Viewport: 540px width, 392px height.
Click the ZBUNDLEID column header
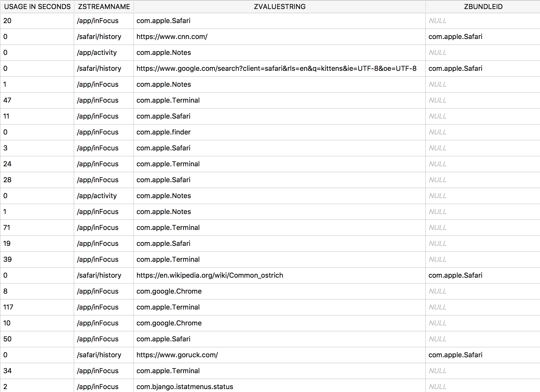tap(483, 7)
